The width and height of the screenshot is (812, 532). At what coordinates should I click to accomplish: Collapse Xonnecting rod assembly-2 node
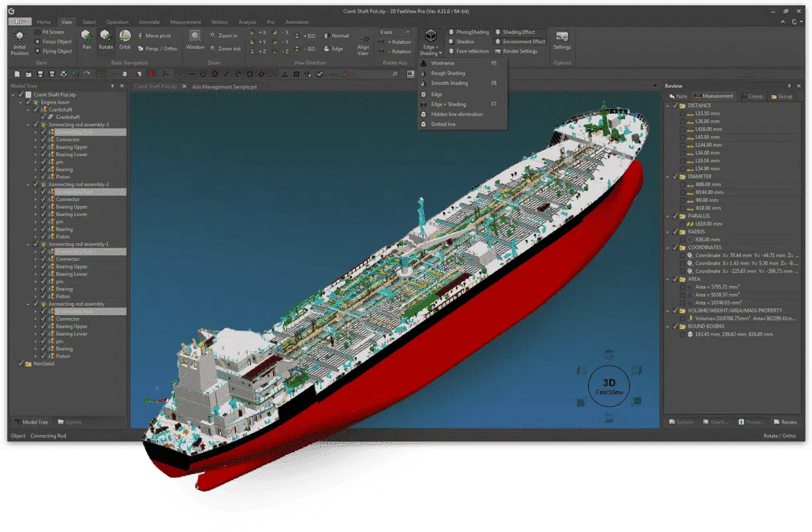tap(28, 184)
